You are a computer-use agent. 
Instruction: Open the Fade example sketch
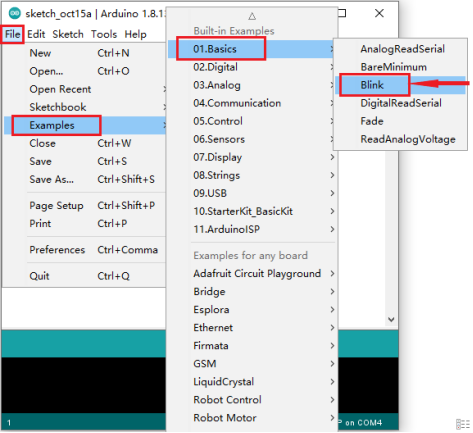400,121
